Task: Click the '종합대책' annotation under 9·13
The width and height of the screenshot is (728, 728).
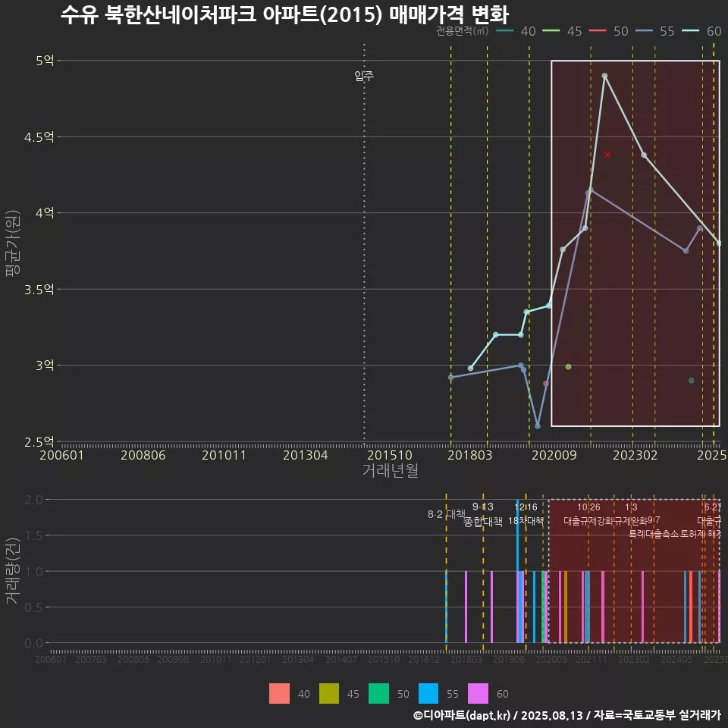Action: 483,522
